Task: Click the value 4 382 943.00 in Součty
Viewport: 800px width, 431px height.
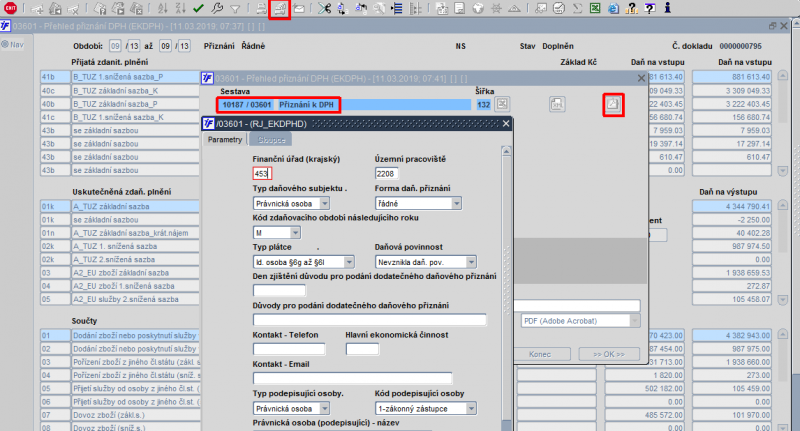Action: (x=732, y=336)
